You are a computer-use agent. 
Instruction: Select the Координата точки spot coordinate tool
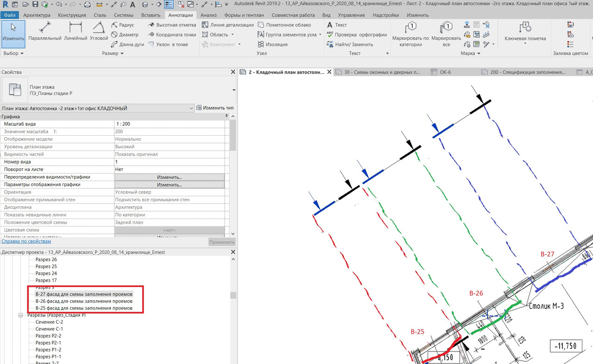[172, 35]
